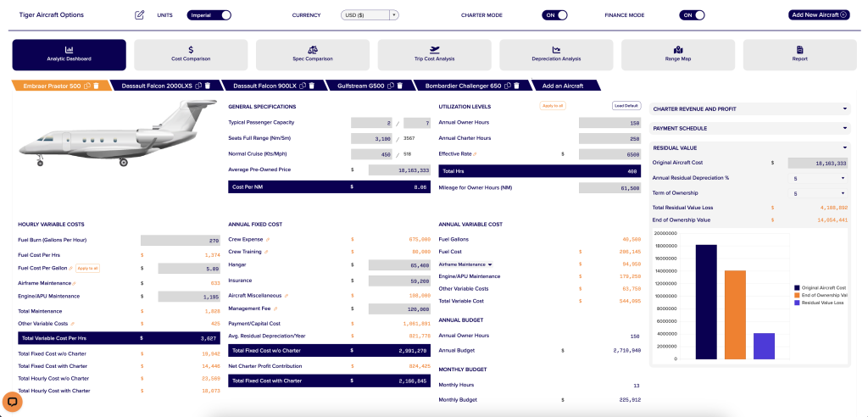Toggle the Imperial units switch

(x=209, y=15)
